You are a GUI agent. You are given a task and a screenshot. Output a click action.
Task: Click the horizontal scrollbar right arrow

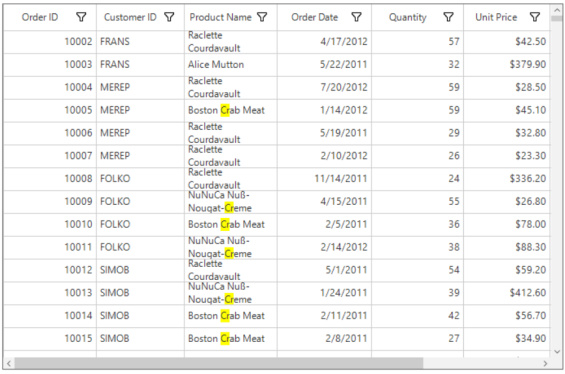(x=545, y=364)
